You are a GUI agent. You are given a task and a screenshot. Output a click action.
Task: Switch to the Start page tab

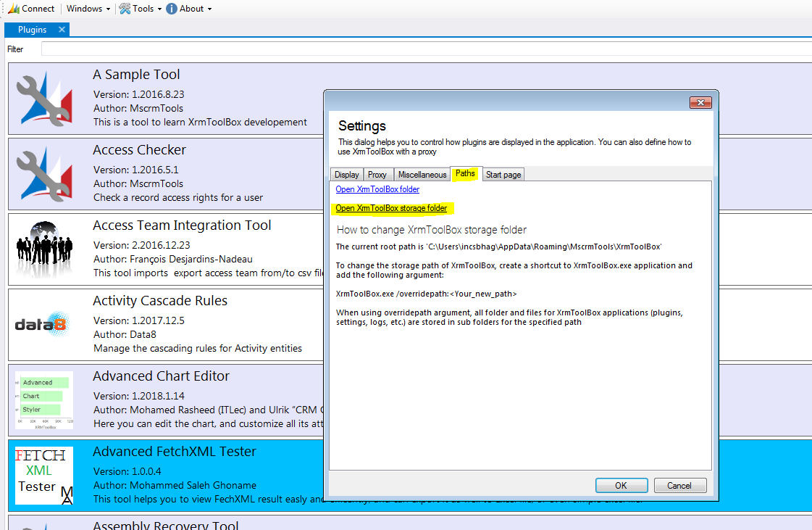[503, 175]
